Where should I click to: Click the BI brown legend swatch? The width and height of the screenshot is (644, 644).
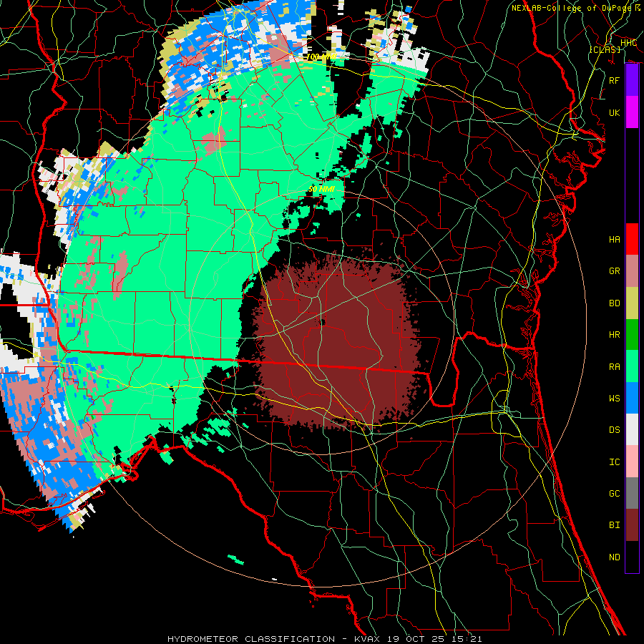pos(632,525)
